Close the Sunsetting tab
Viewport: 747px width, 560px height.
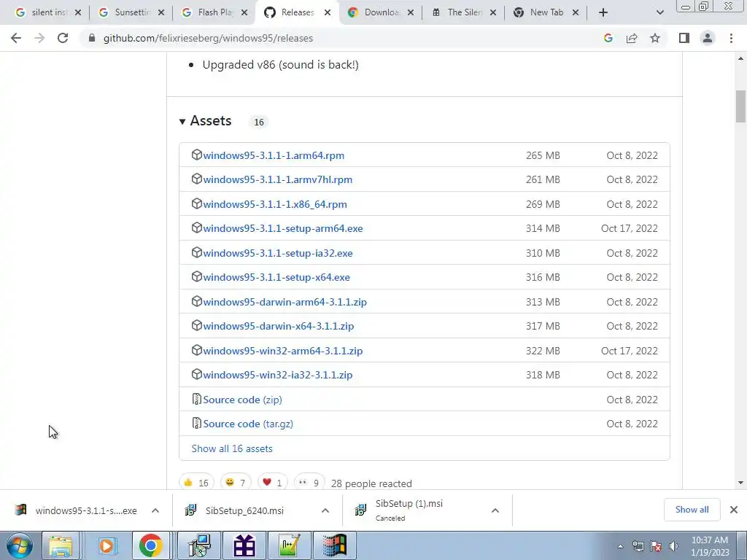pos(161,12)
